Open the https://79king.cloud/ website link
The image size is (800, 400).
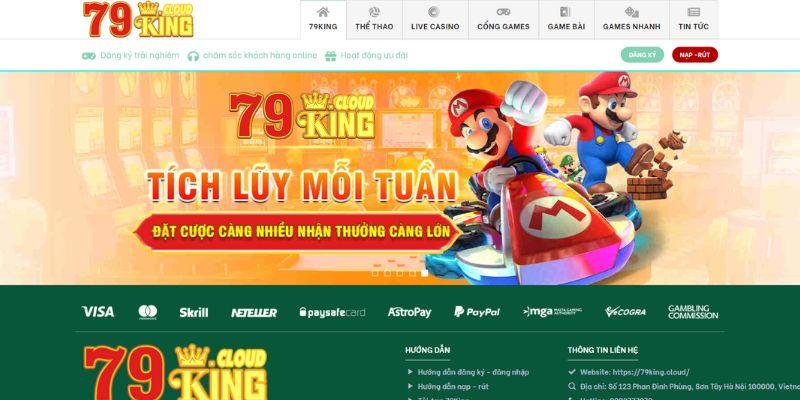(x=651, y=372)
